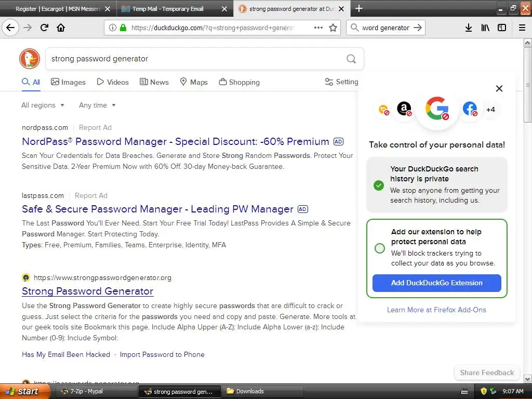Click Import Password to Phone link
This screenshot has height=399, width=532.
pyautogui.click(x=162, y=354)
